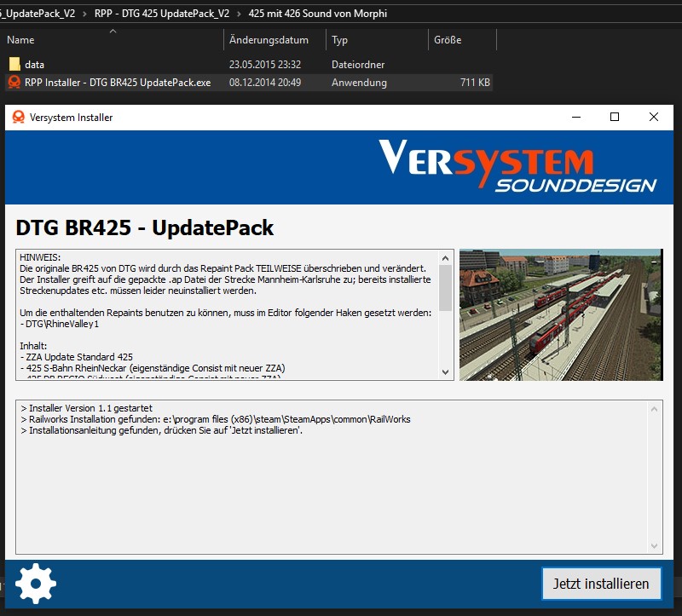The height and width of the screenshot is (616, 682).
Task: Minimize the Versystem Installer window
Action: point(576,117)
